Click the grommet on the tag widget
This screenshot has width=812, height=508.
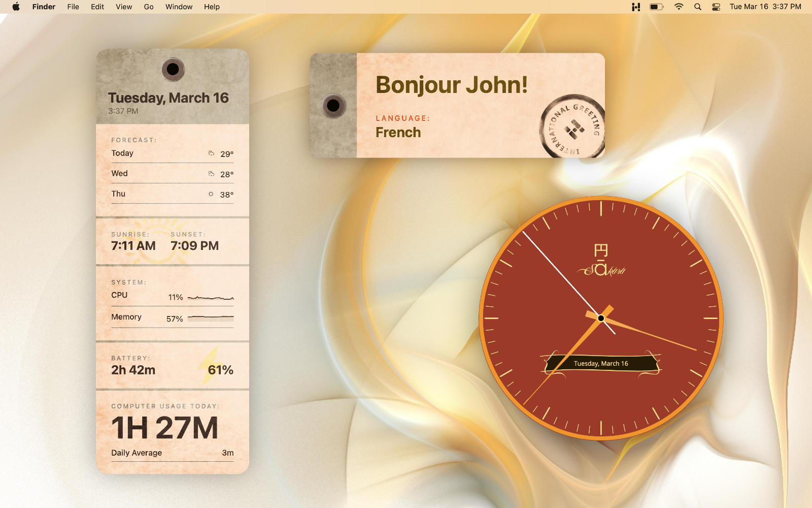(x=173, y=69)
